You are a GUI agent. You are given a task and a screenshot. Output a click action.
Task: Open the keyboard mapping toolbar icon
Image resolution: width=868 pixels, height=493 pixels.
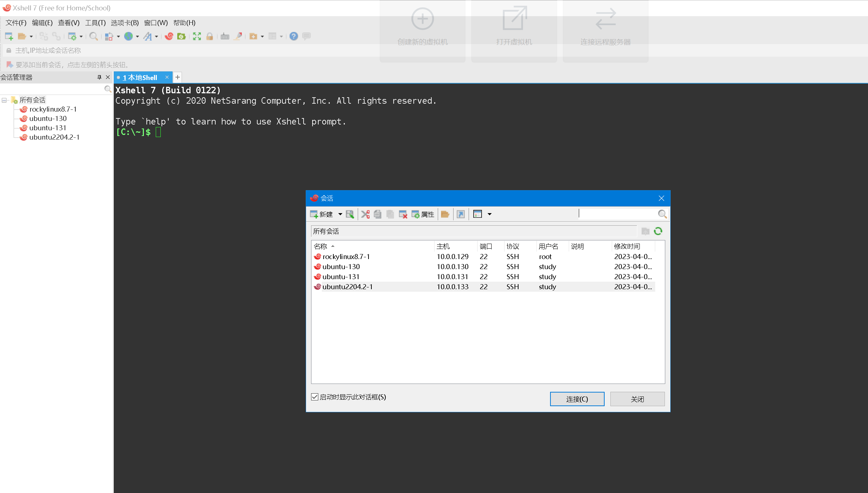225,36
